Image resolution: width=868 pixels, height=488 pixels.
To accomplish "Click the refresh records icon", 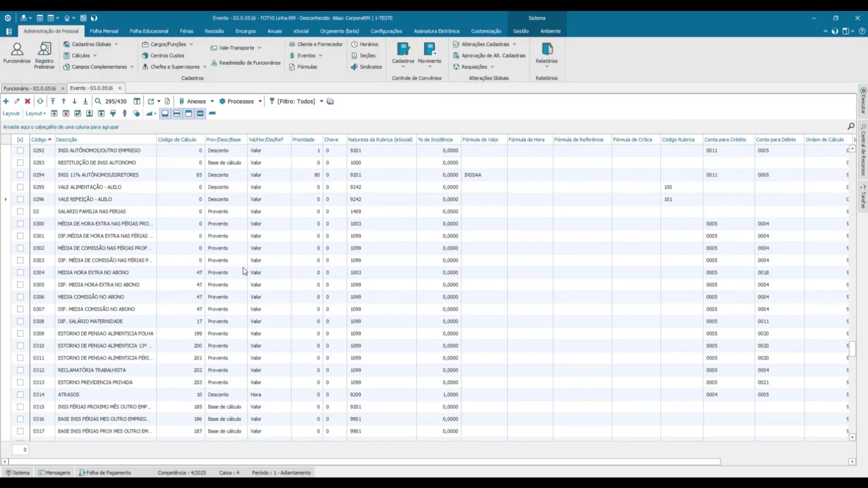I will click(40, 101).
